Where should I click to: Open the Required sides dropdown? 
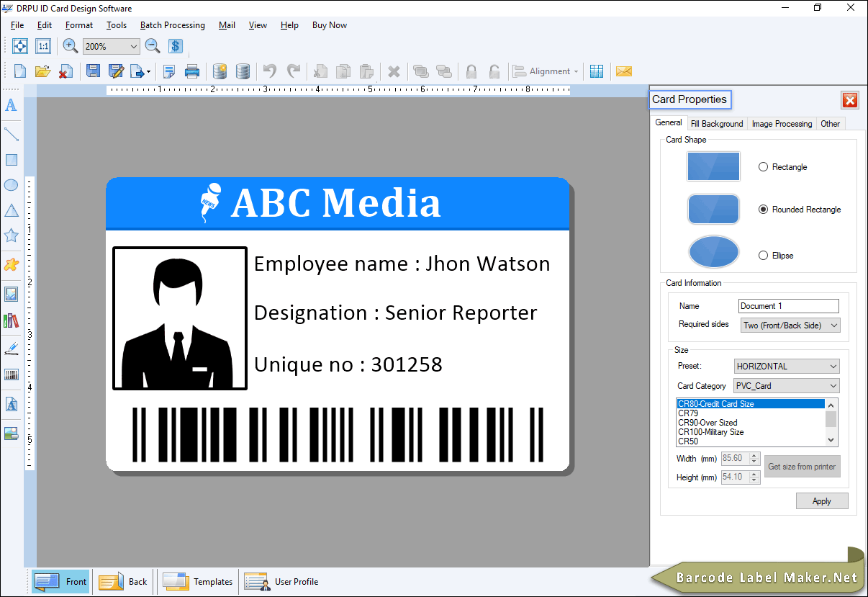[790, 326]
